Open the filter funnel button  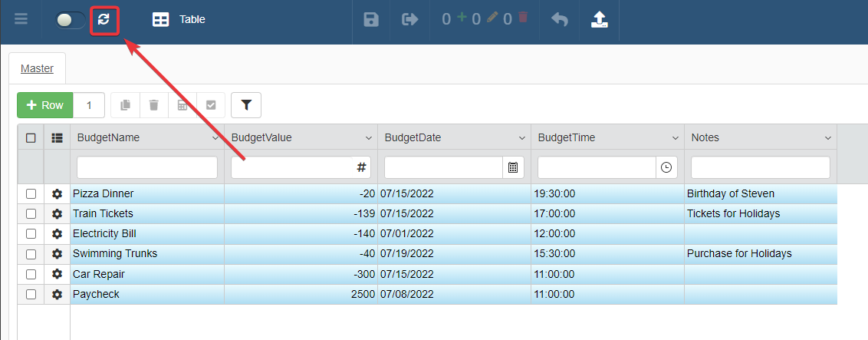click(x=246, y=105)
